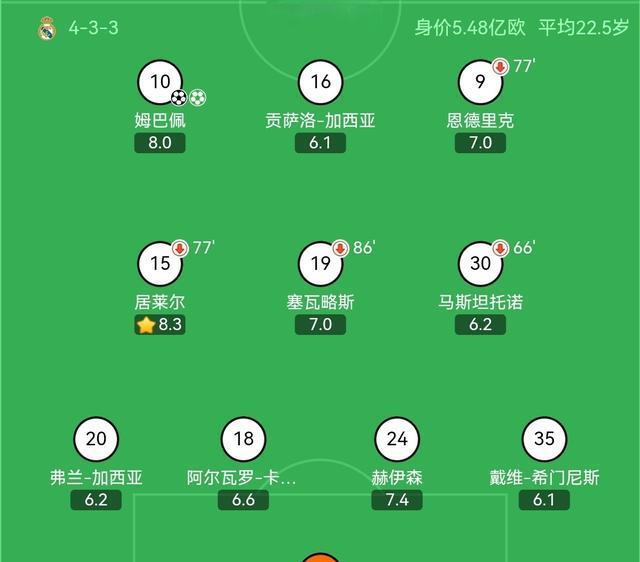This screenshot has height=562, width=640.
Task: Click the 塞瓦略斯 player name label
Action: tap(320, 302)
